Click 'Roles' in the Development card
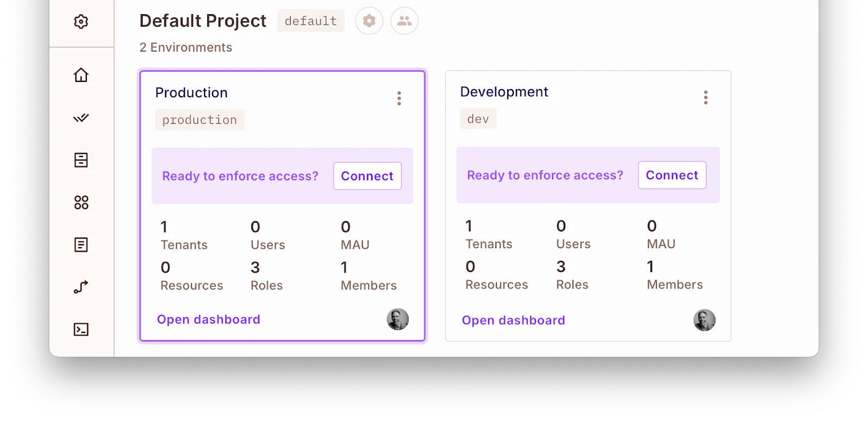868x422 pixels. (572, 285)
